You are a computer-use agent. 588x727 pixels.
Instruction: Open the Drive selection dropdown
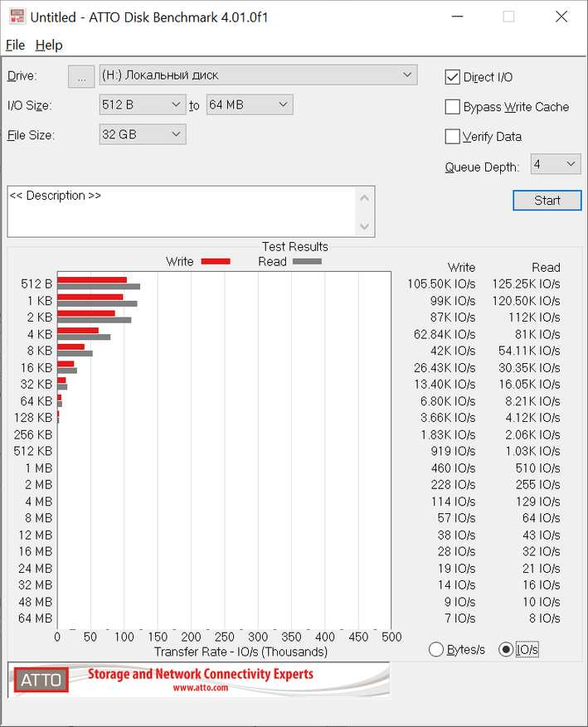click(257, 75)
